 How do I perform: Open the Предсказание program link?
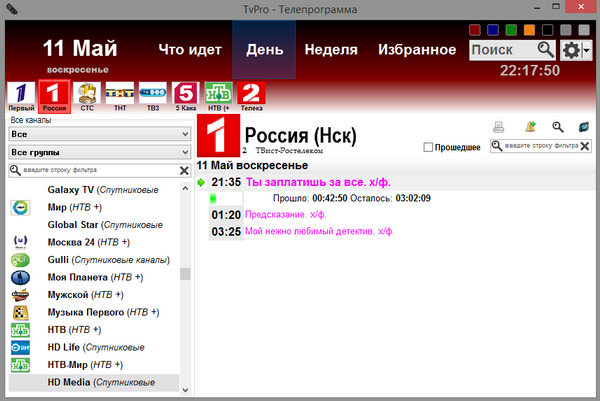[285, 214]
